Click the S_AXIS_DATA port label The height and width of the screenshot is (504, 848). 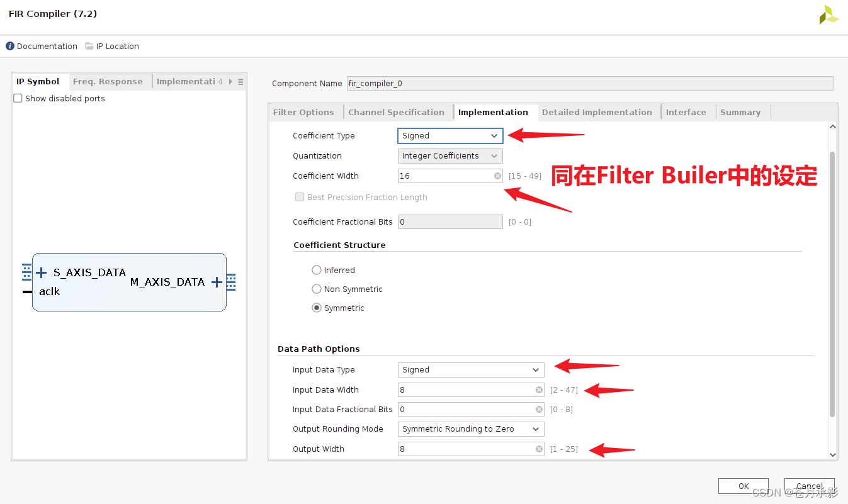(89, 272)
